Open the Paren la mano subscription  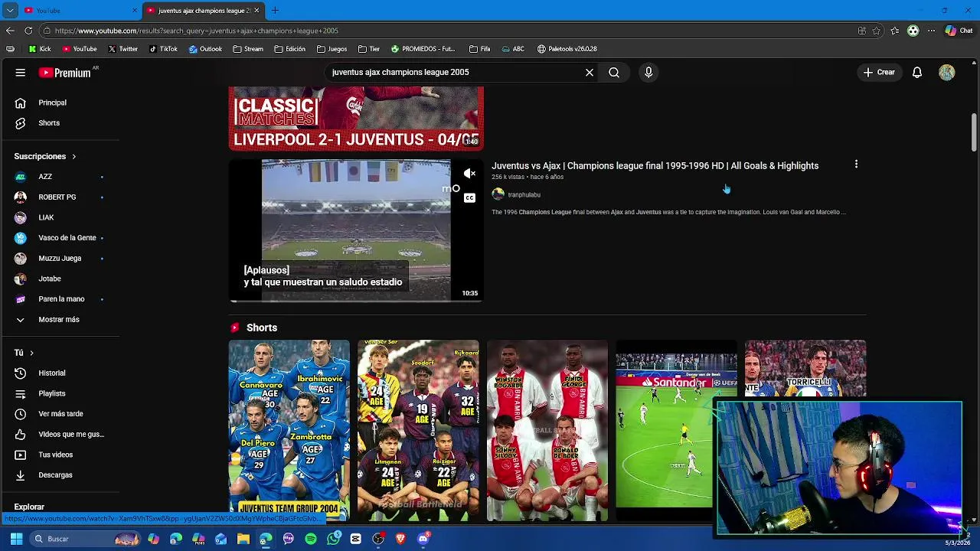[x=60, y=299]
